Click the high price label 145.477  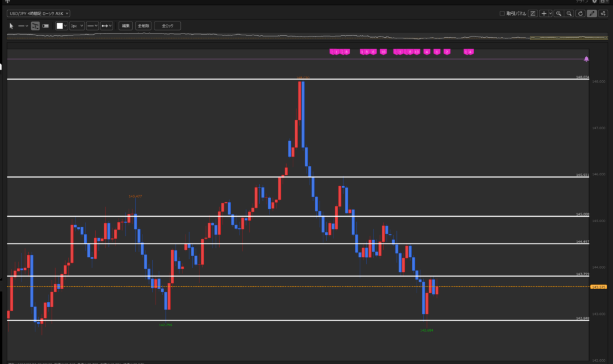pos(135,196)
